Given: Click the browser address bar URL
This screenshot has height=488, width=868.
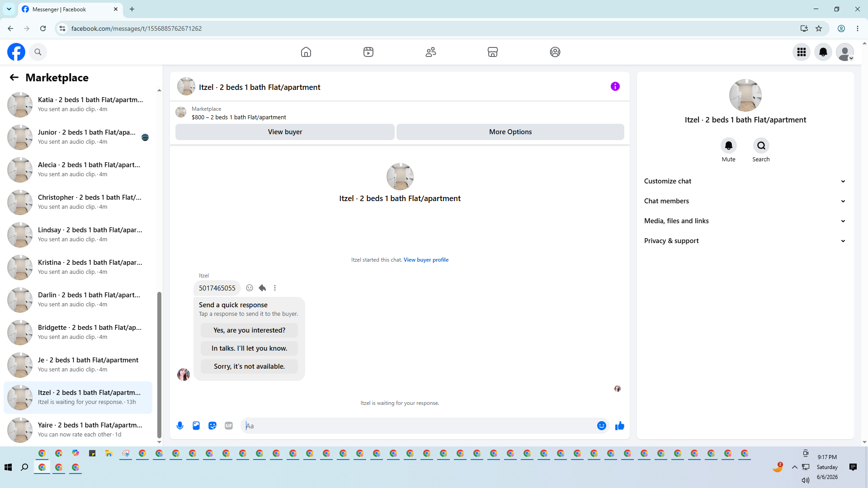Looking at the screenshot, I should 137,28.
